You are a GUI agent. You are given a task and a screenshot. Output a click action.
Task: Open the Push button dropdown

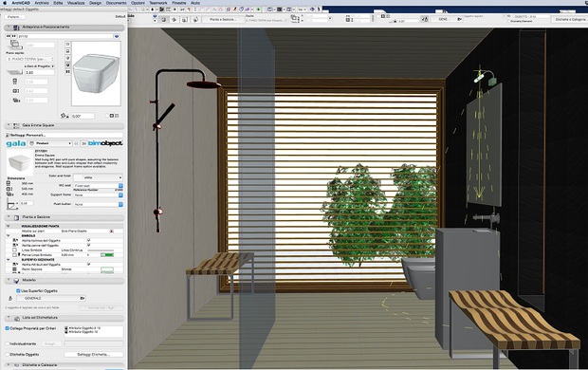98,205
